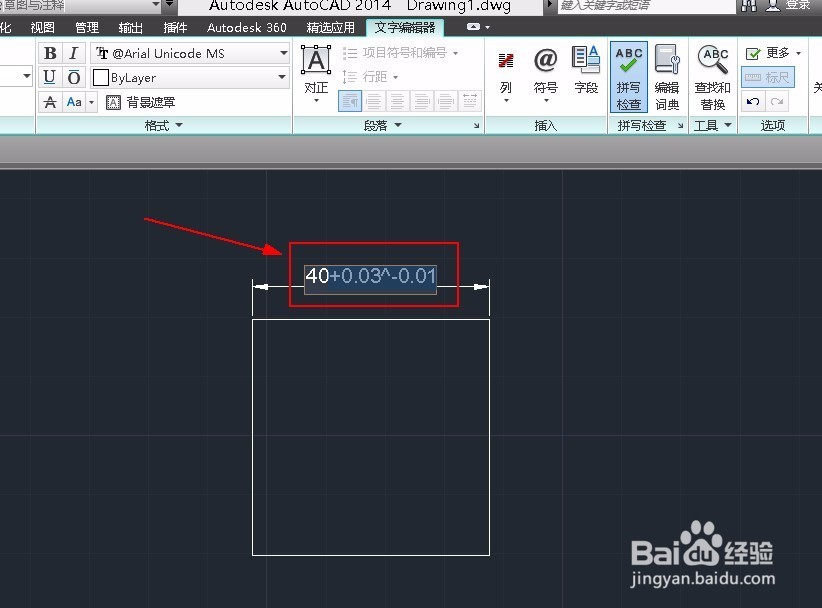822x608 pixels.
Task: Open 项目符号和编号 bullets menu
Action: tap(401, 53)
